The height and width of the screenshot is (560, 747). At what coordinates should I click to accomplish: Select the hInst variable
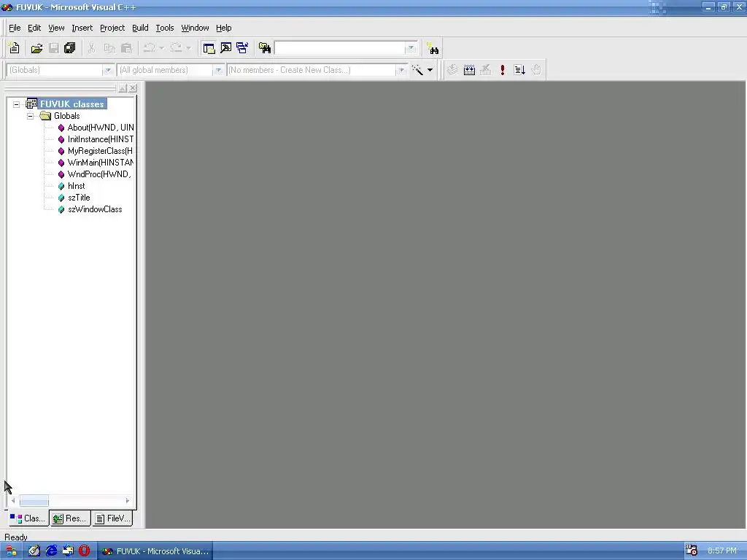(76, 186)
